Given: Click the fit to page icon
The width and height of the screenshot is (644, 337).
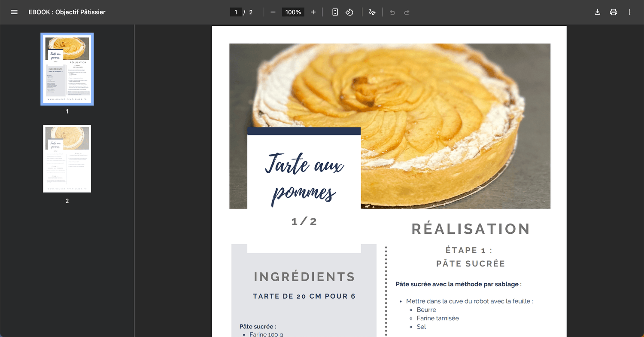Looking at the screenshot, I should (335, 12).
